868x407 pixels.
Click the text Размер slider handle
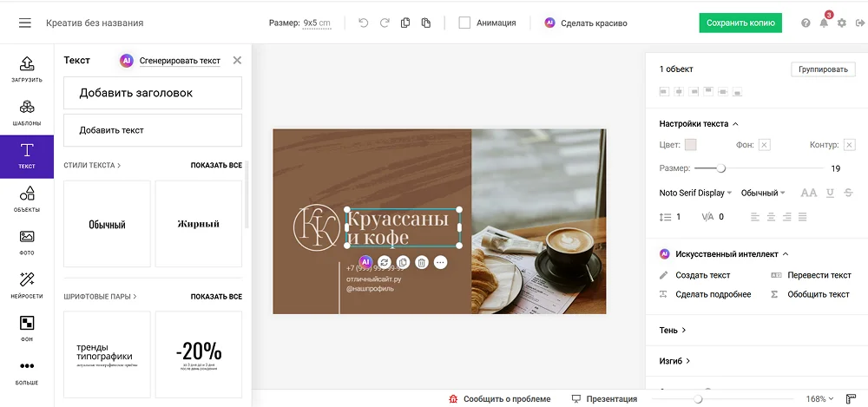720,168
